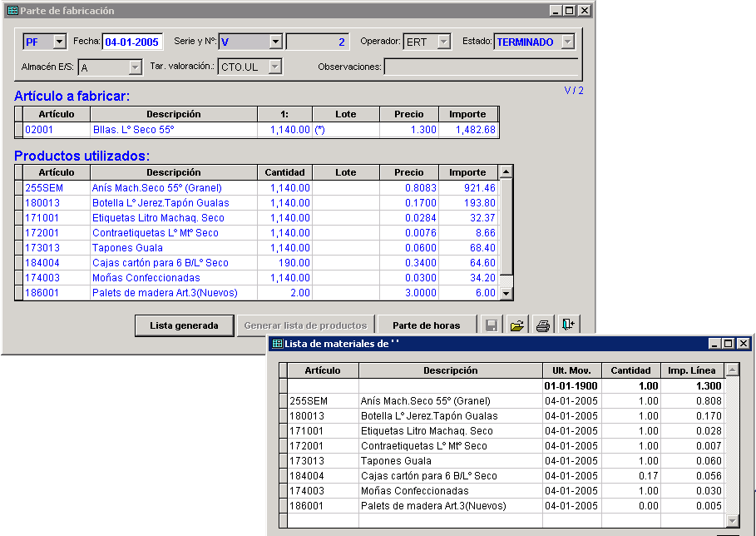The image size is (756, 536).
Task: Click the Imp. Línea column header
Action: 692,370
